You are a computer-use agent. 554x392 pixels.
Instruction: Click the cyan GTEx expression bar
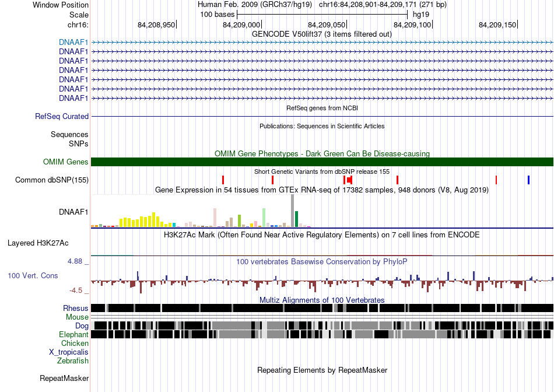pyautogui.click(x=174, y=225)
